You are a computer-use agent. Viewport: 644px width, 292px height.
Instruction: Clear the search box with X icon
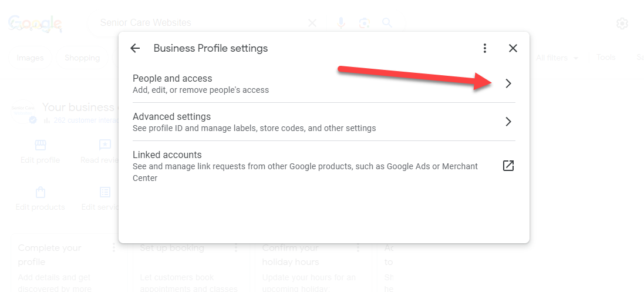(312, 23)
